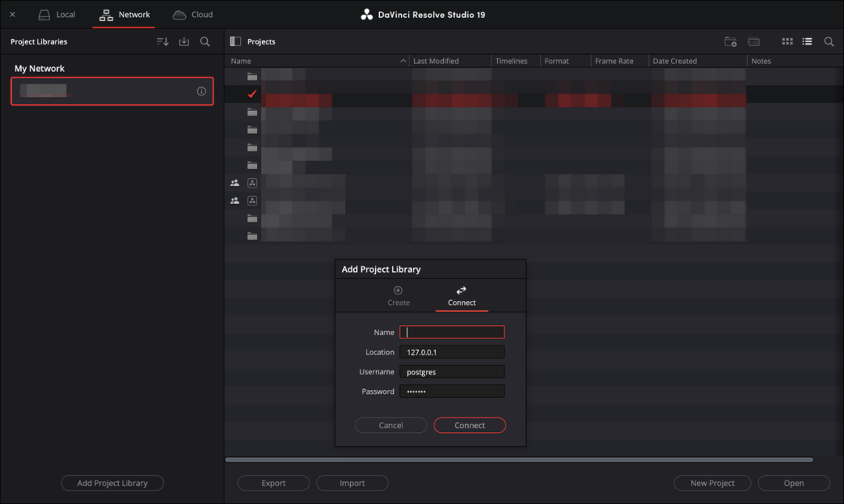Create a new folder using the folder icon
The height and width of the screenshot is (504, 844).
click(731, 41)
